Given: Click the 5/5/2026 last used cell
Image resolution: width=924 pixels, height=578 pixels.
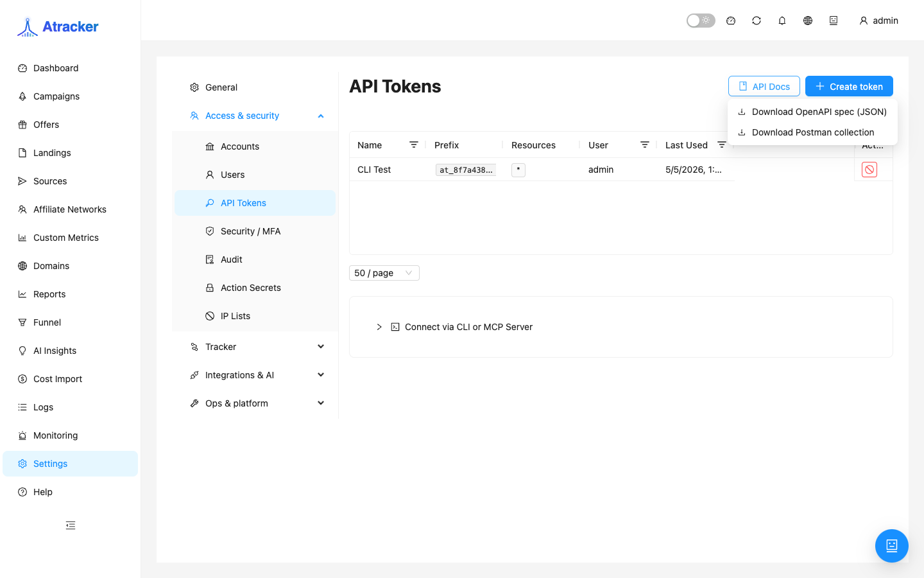Looking at the screenshot, I should [694, 170].
